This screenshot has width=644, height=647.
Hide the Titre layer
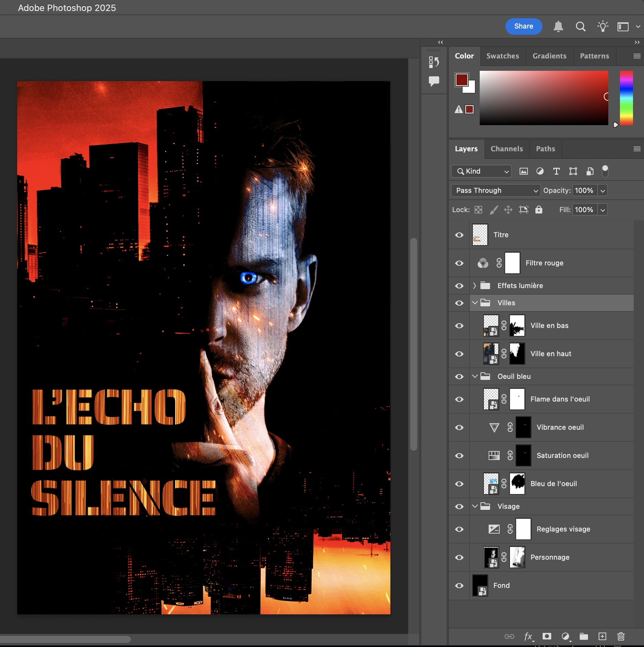[459, 235]
